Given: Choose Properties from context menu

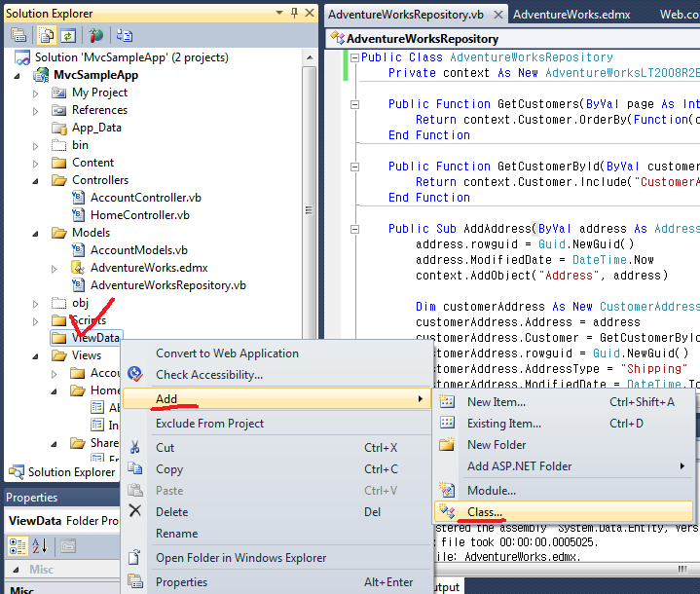Looking at the screenshot, I should point(276,582).
